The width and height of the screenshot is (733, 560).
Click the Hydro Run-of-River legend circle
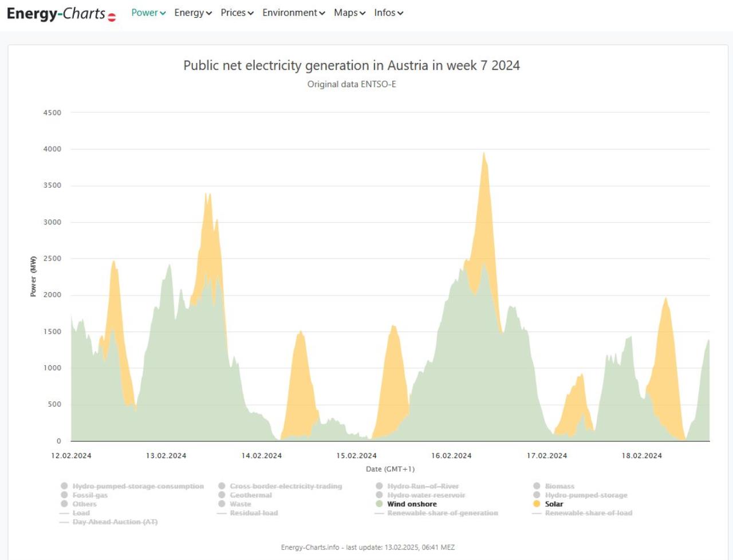point(379,486)
